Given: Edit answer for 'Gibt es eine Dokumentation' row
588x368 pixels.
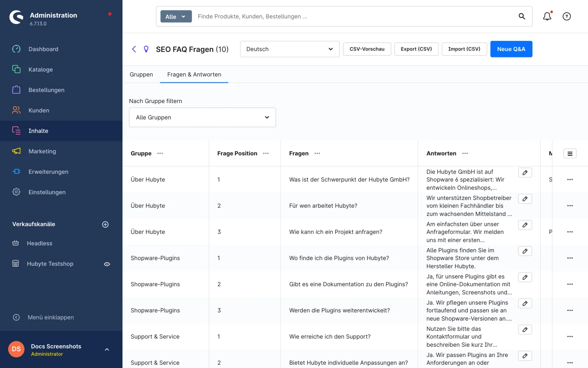Looking at the screenshot, I should click(x=525, y=277).
